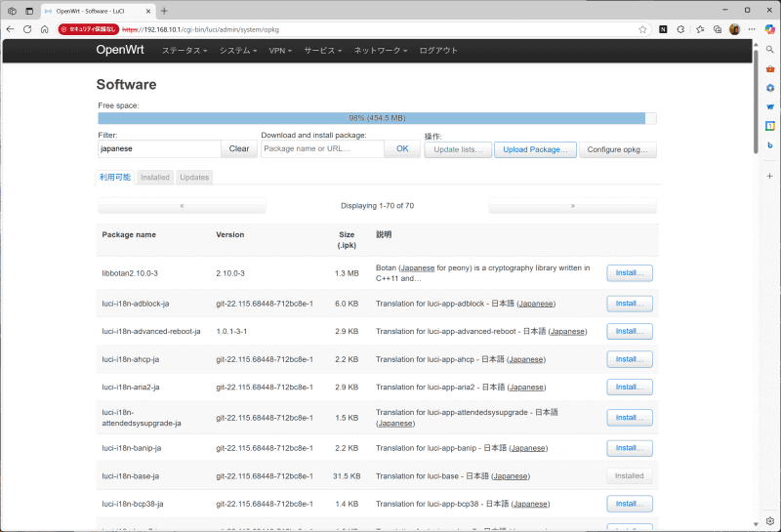781x532 pixels.
Task: Click the Version column header
Action: [x=230, y=234]
